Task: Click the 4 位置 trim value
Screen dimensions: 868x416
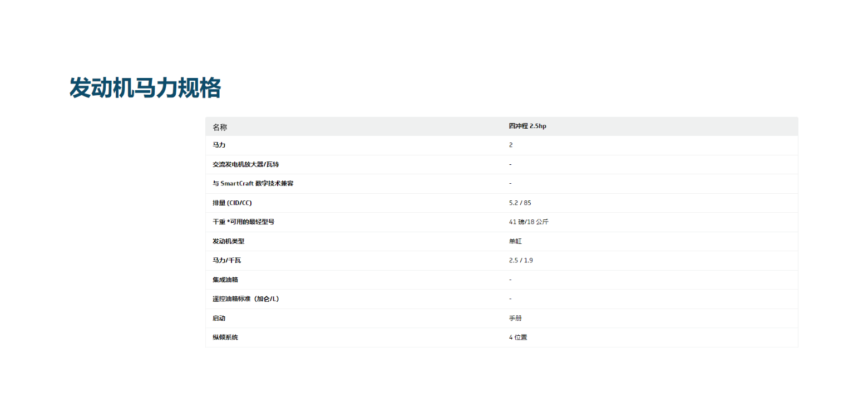Action: coord(517,337)
